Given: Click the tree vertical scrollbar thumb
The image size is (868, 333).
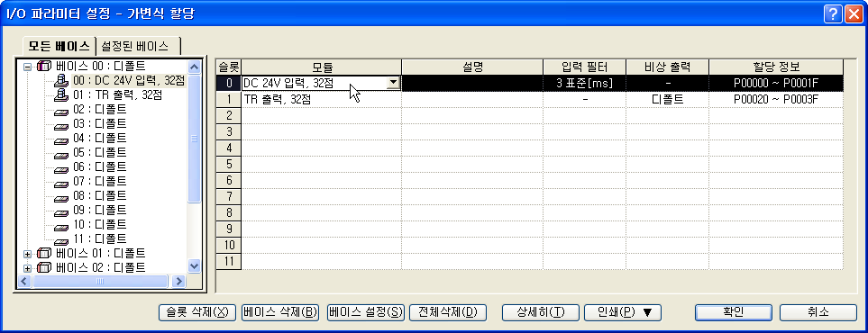Looking at the screenshot, I should pyautogui.click(x=195, y=139).
